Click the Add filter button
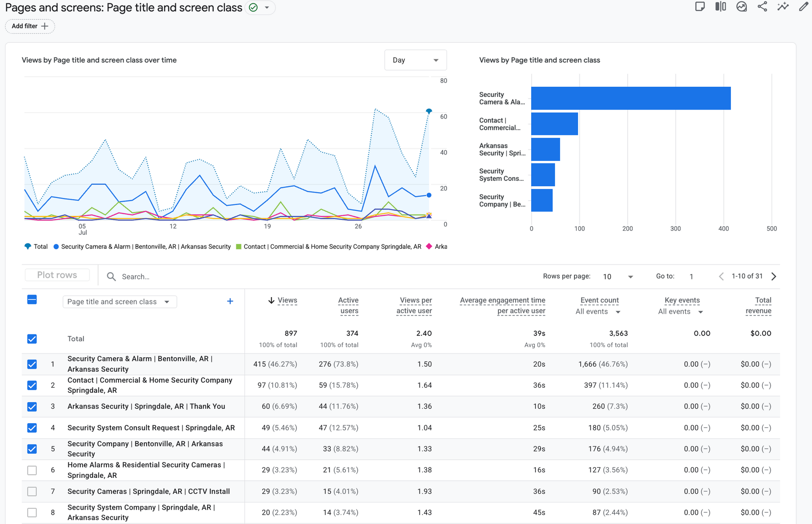 [30, 26]
